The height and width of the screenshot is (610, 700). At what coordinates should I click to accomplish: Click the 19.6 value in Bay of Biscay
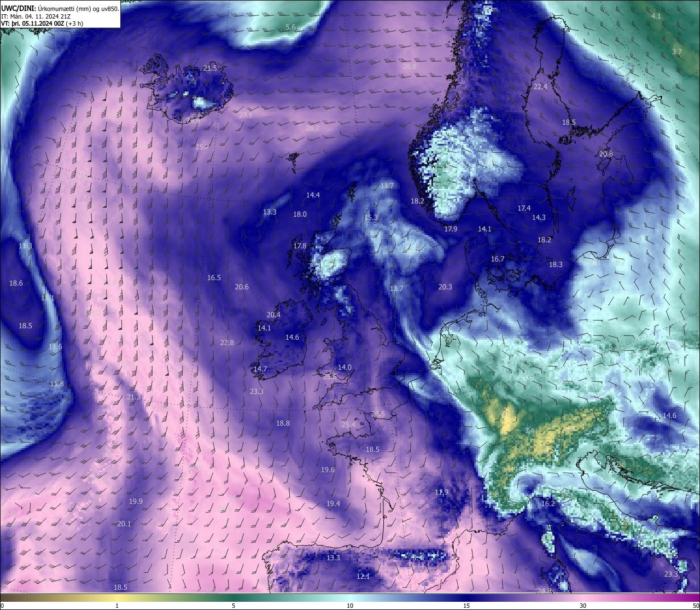click(x=328, y=469)
